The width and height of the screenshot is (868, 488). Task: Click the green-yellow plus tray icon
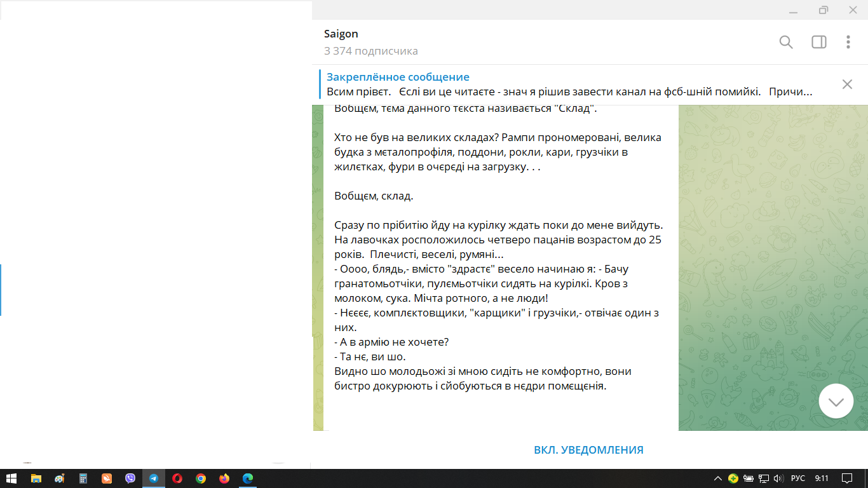[733, 478]
